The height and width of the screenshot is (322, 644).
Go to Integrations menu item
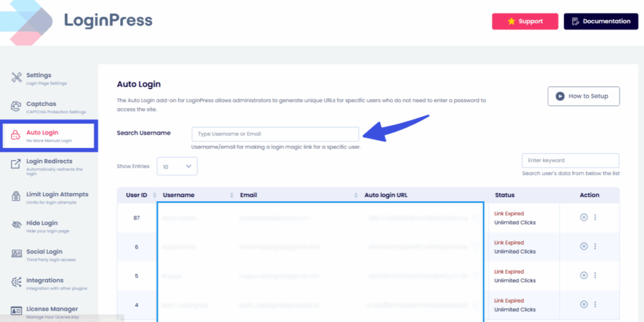point(49,284)
